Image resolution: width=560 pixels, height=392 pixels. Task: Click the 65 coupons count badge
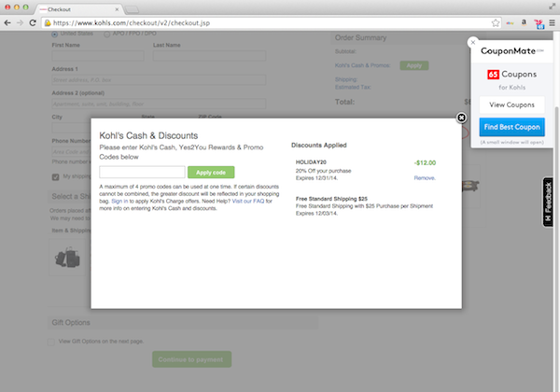click(493, 75)
